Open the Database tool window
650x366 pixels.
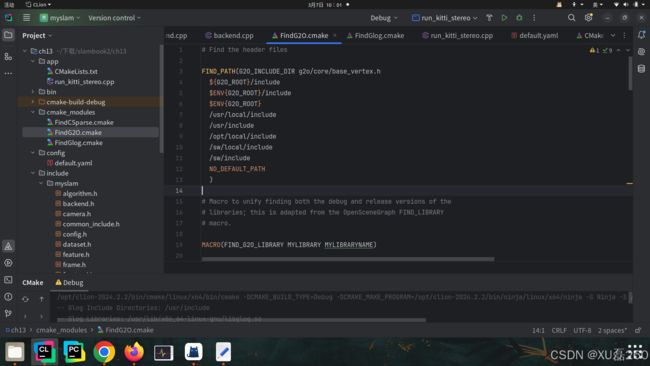pos(641,69)
